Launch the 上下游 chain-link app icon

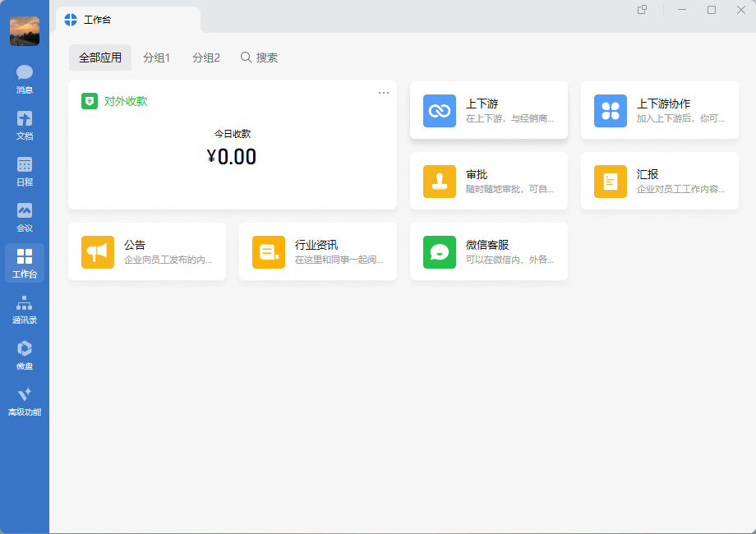(440, 110)
